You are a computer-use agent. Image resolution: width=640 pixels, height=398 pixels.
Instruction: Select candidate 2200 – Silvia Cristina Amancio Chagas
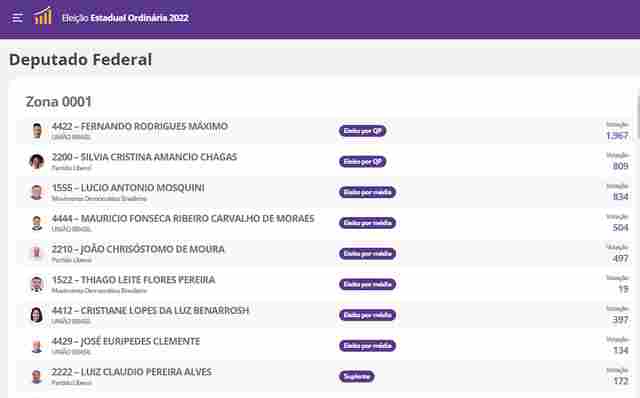click(144, 157)
